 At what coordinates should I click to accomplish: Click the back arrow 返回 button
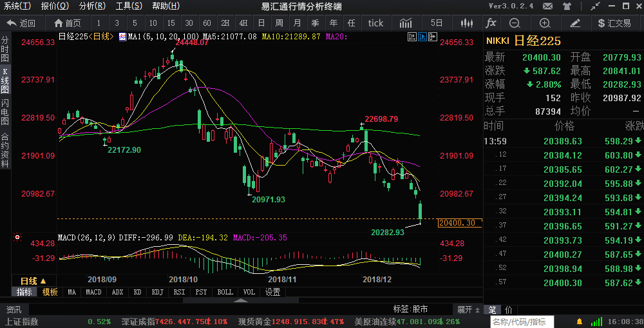[x=21, y=23]
